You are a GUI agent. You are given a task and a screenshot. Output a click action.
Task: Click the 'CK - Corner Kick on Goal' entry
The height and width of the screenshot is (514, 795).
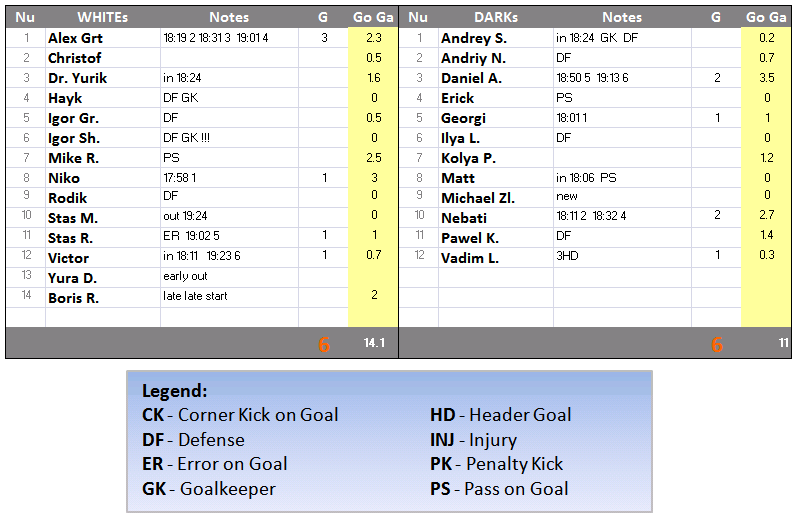[240, 415]
